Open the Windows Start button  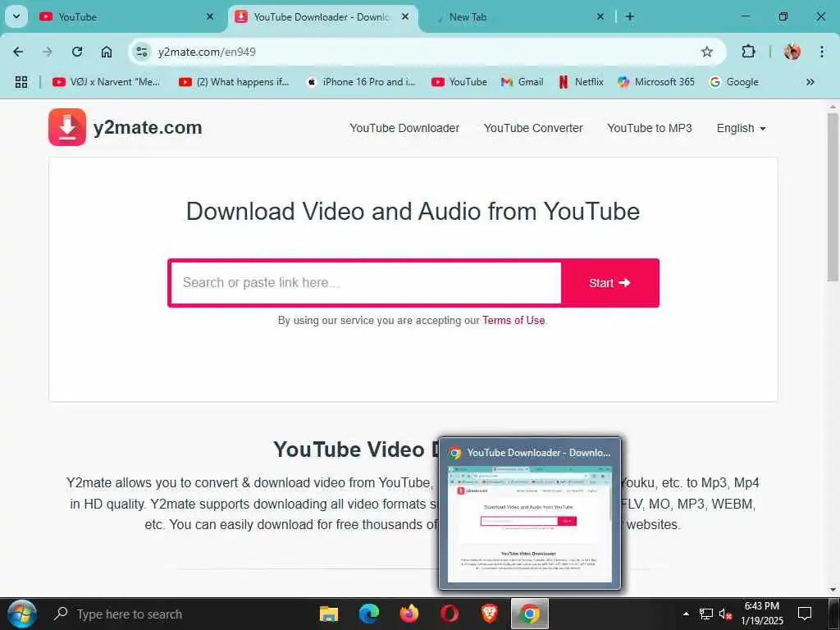coord(21,614)
